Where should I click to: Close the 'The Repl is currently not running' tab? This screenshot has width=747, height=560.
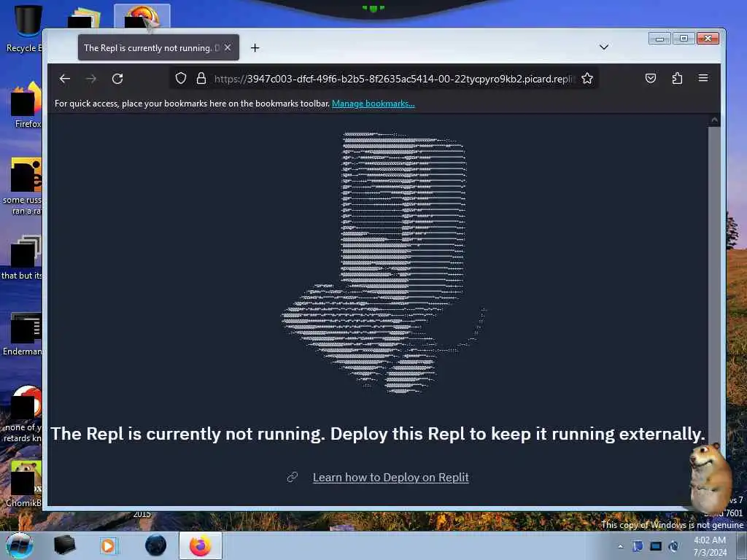click(228, 47)
